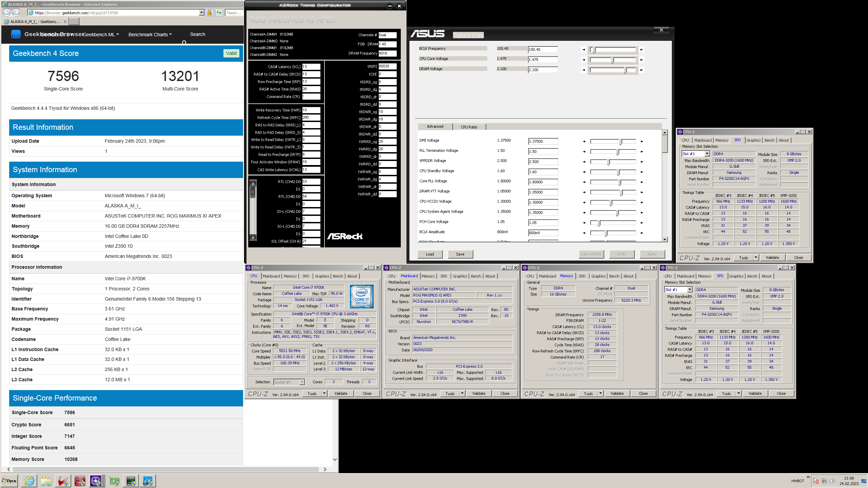Launch Geekbench from the taskbar

click(x=148, y=481)
